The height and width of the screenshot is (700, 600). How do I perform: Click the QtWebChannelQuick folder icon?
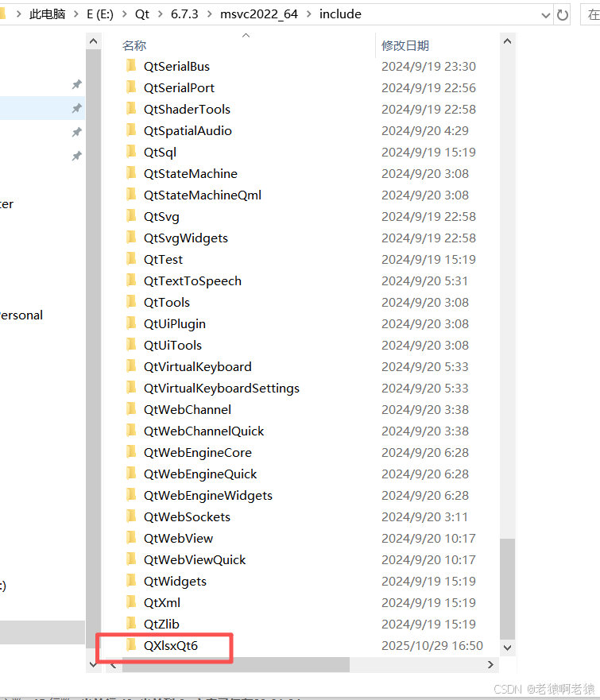pyautogui.click(x=131, y=431)
